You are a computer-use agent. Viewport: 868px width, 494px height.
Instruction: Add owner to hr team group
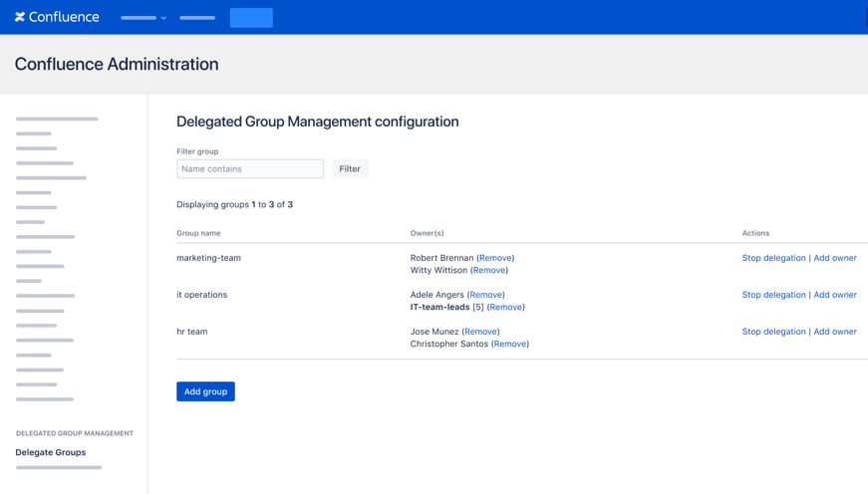coord(835,332)
